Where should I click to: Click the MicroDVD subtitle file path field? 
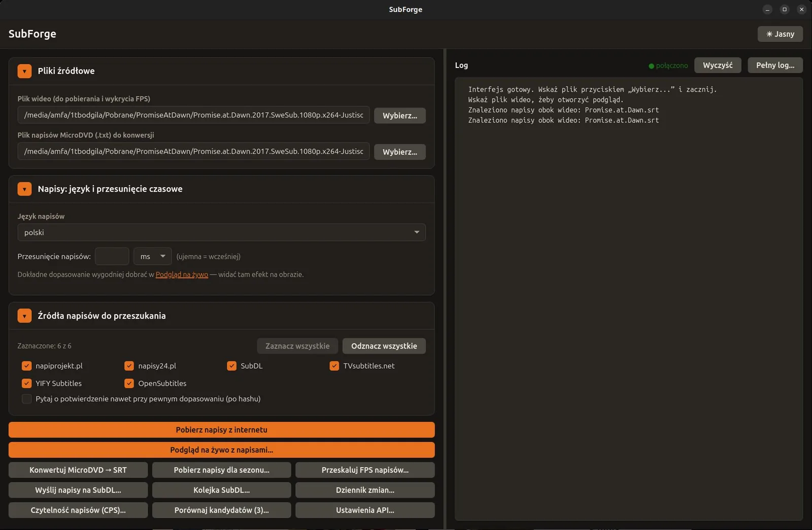tap(193, 152)
